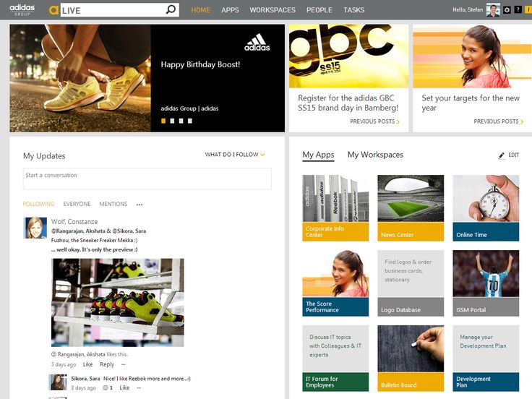This screenshot has width=532, height=399.
Task: Click the '@Sikora, Sara' mention in post
Action: tap(129, 231)
